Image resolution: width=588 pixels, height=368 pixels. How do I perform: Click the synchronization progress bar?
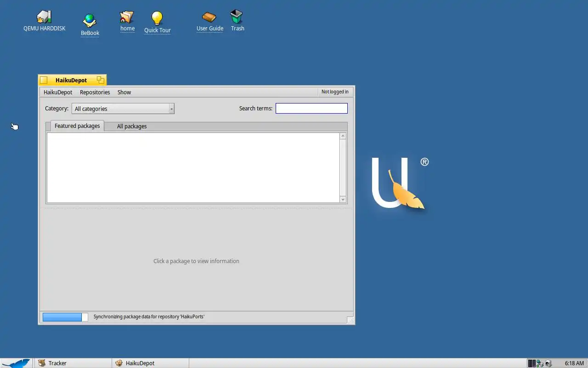(65, 317)
